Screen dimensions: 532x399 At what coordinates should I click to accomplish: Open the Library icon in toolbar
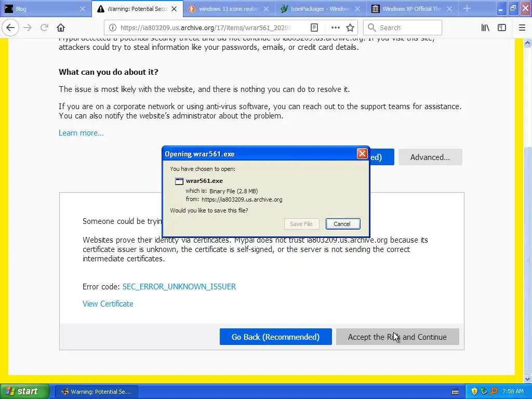pos(485,28)
